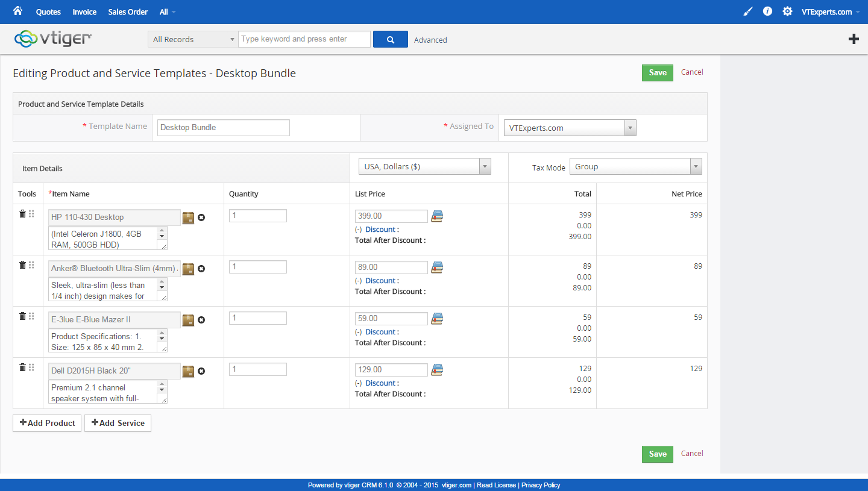Open product picker for Dell D2015H item
868x491 pixels.
pos(188,371)
